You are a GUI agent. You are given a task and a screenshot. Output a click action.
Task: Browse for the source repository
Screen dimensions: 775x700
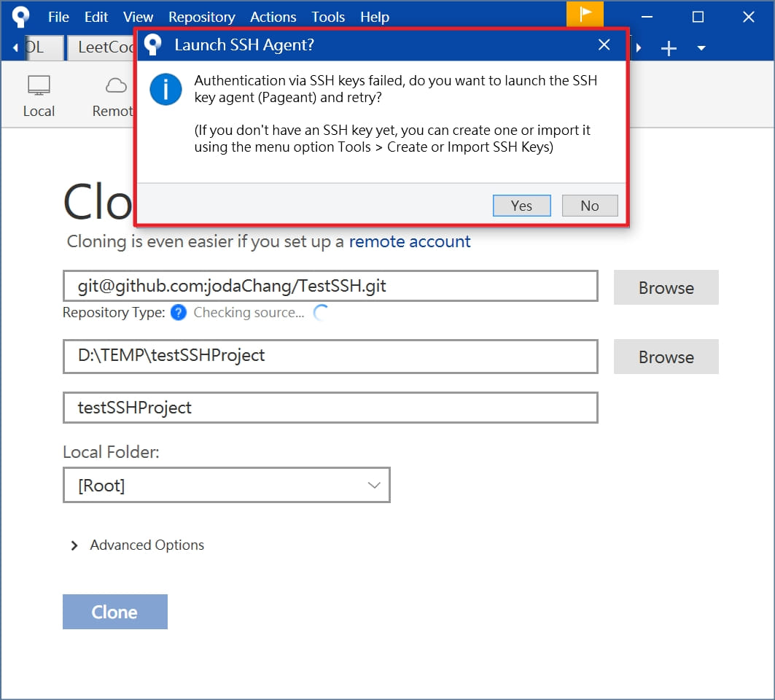pos(666,287)
